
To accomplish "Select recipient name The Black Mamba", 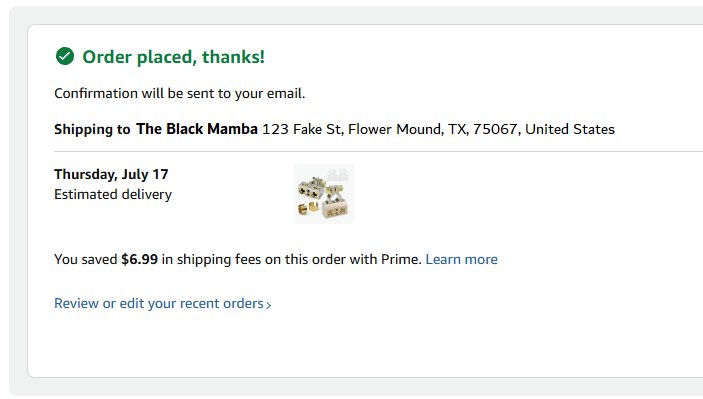I will tap(197, 129).
